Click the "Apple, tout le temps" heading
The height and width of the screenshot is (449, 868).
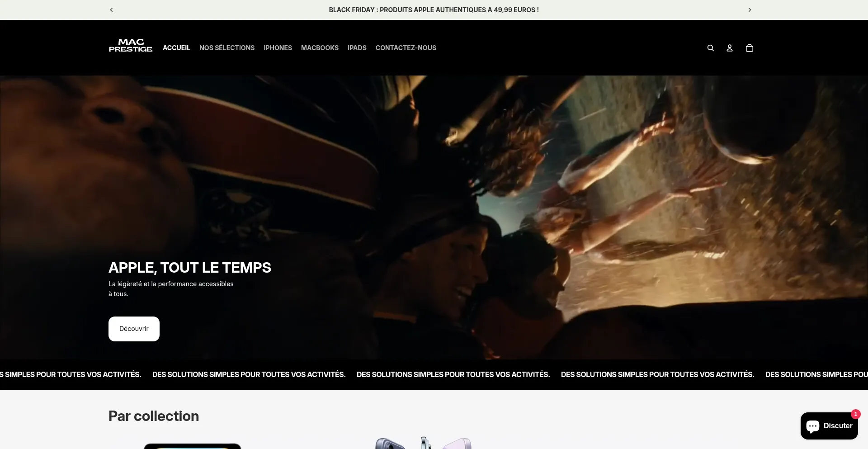click(x=189, y=268)
